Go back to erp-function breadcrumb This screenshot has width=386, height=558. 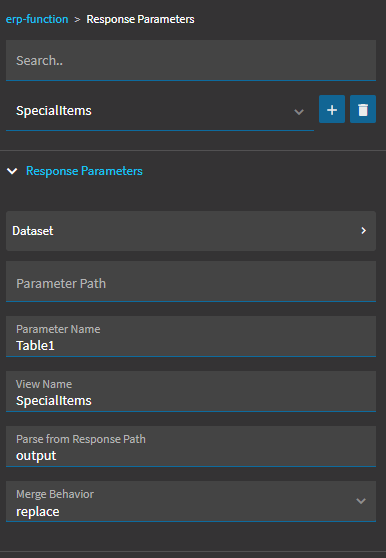point(37,19)
